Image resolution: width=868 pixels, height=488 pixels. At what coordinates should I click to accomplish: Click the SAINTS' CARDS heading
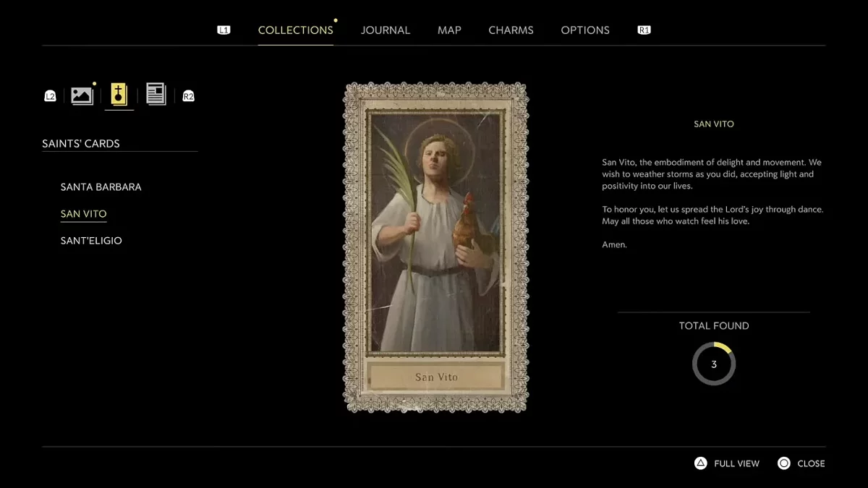point(81,143)
